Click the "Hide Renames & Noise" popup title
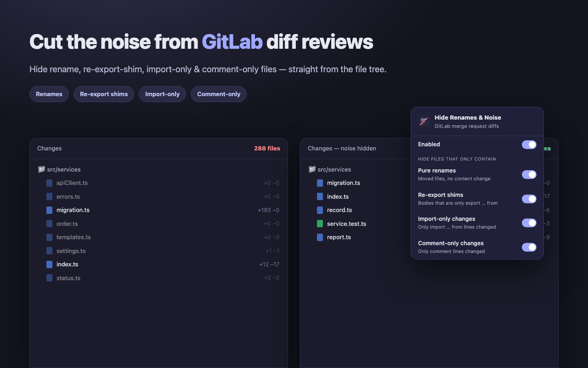 (468, 118)
